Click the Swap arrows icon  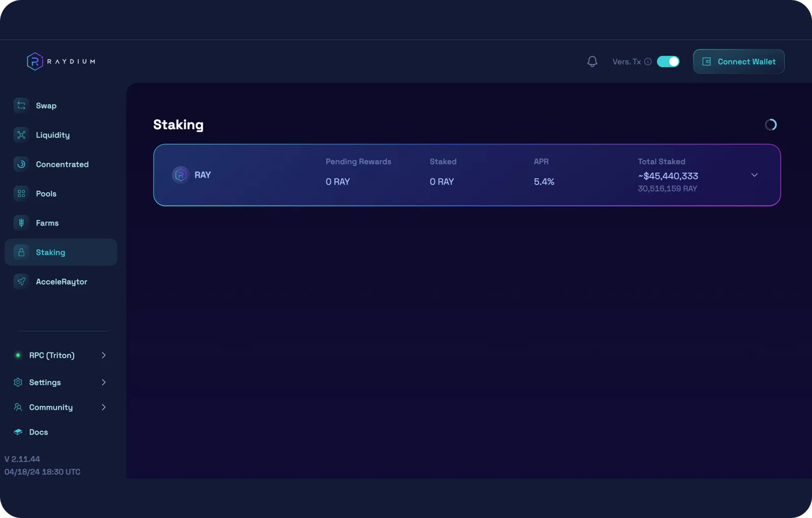[21, 106]
